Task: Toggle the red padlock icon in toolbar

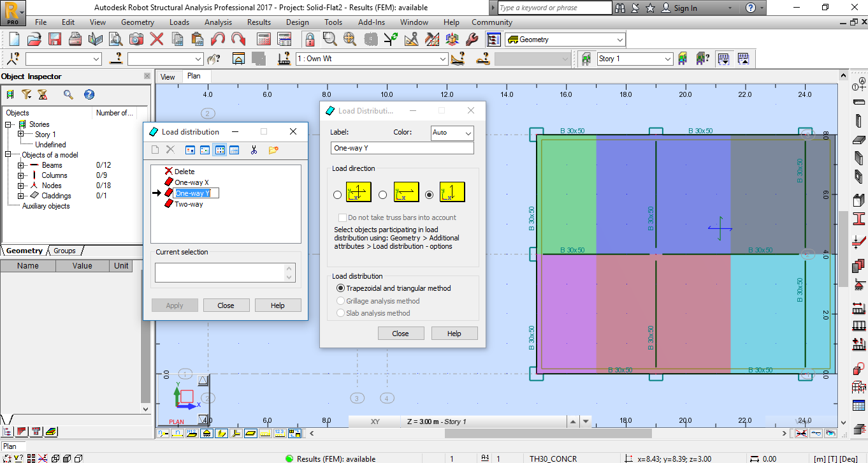Action: tap(310, 39)
